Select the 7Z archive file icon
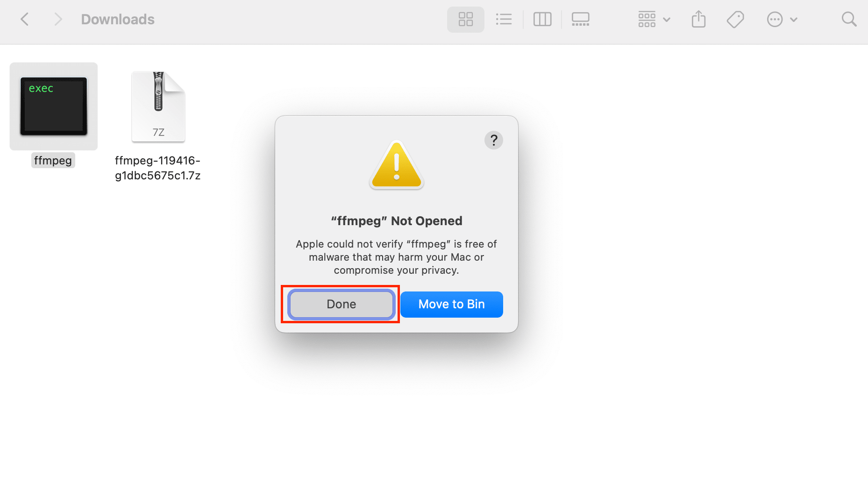 158,107
